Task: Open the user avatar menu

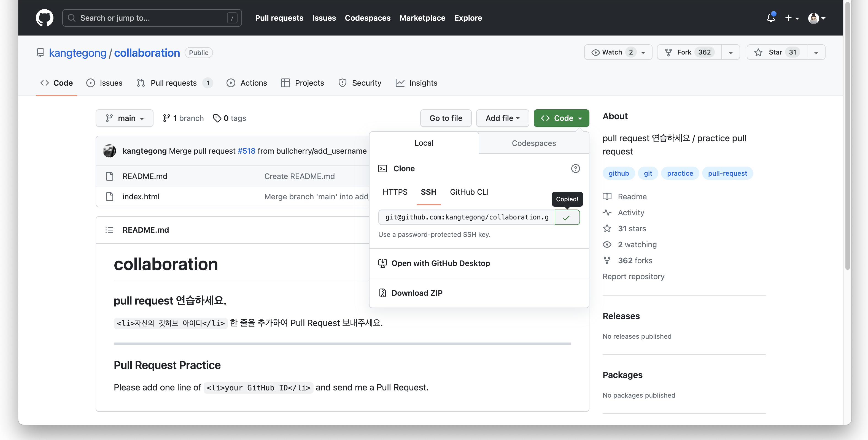Action: [x=817, y=18]
